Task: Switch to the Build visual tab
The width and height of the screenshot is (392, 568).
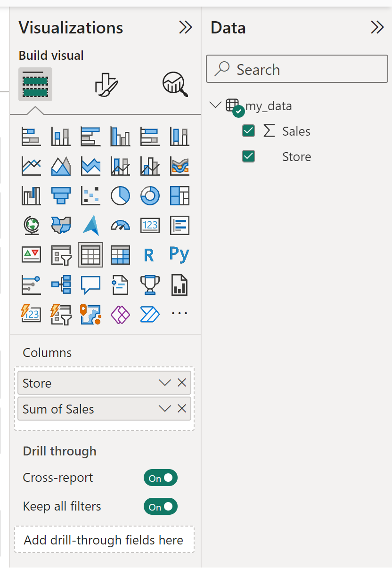Action: pyautogui.click(x=35, y=84)
